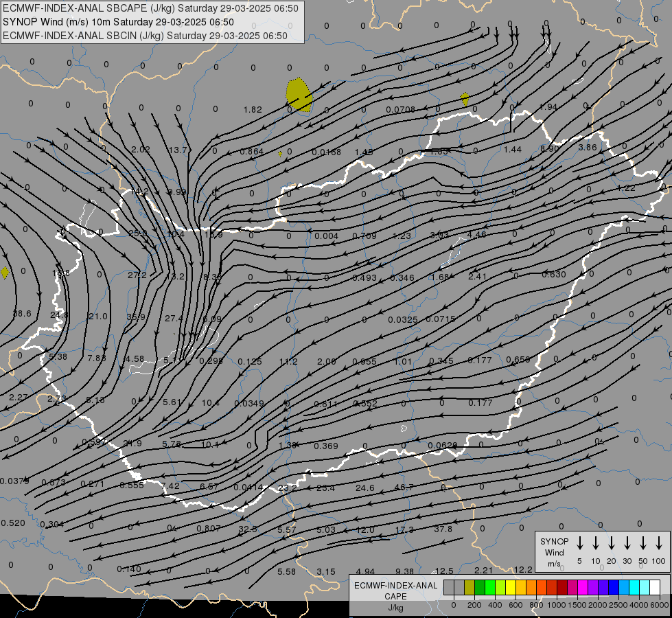Click the 0.520 CAPE value
672x618 pixels.
click(x=13, y=523)
